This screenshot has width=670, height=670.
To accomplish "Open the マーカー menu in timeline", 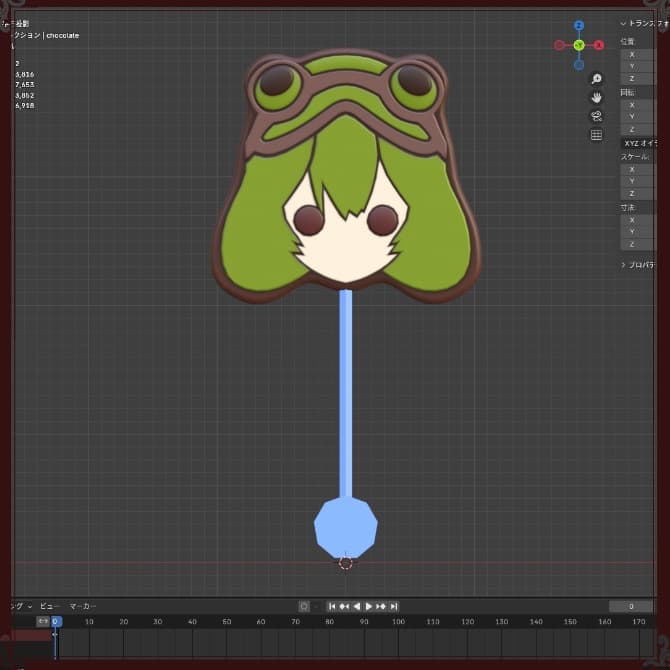I will coord(83,606).
